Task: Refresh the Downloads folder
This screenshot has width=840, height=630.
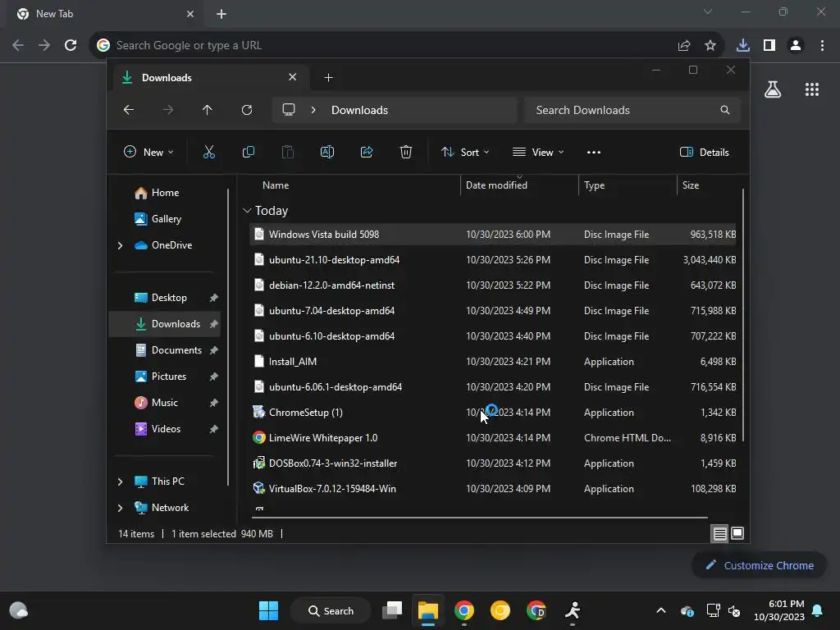Action: tap(246, 110)
